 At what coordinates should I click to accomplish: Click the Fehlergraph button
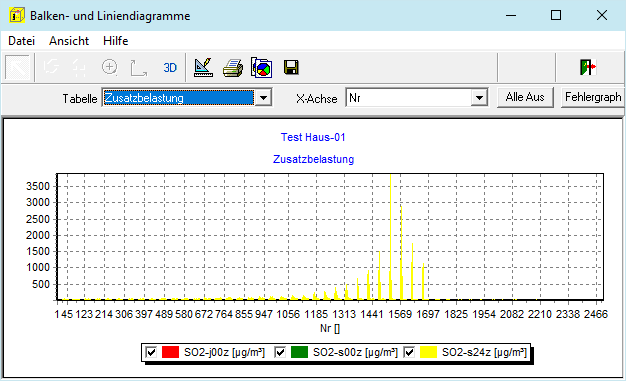593,97
